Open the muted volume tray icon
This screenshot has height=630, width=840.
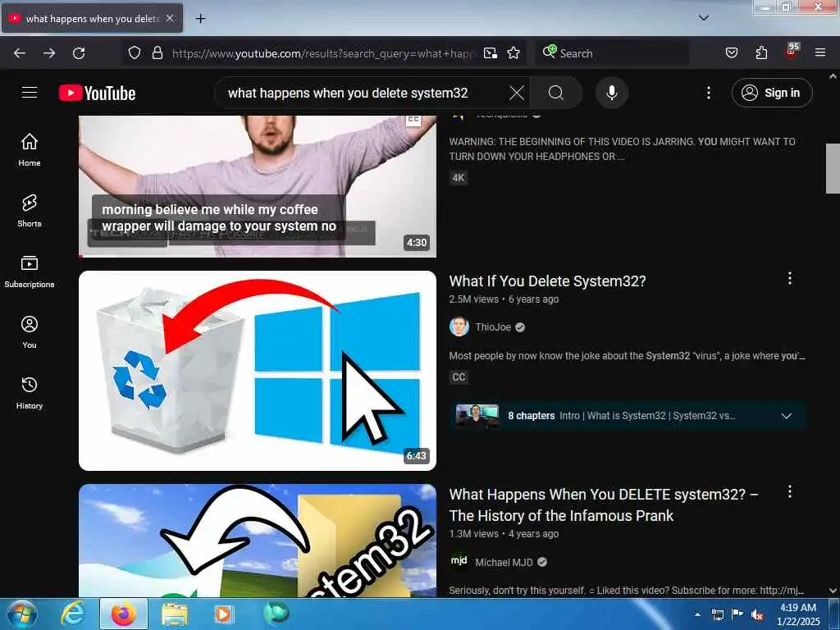pos(757,614)
